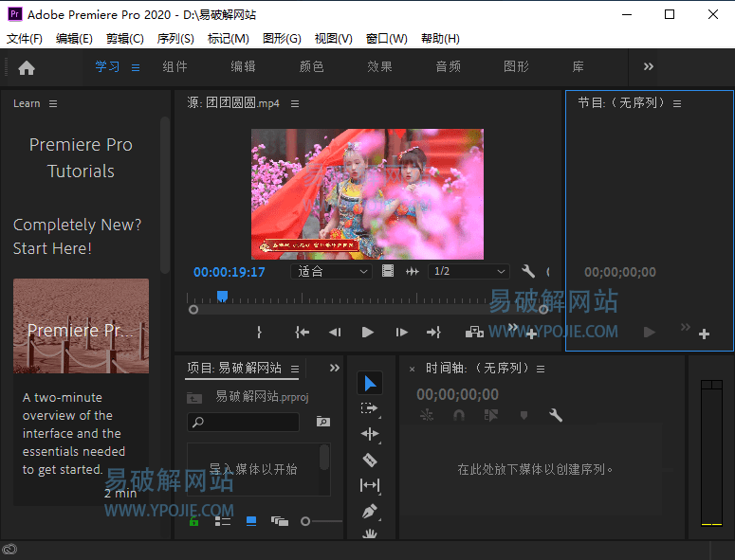
Task: Click the source monitor Mark Out brace
Action: (259, 333)
